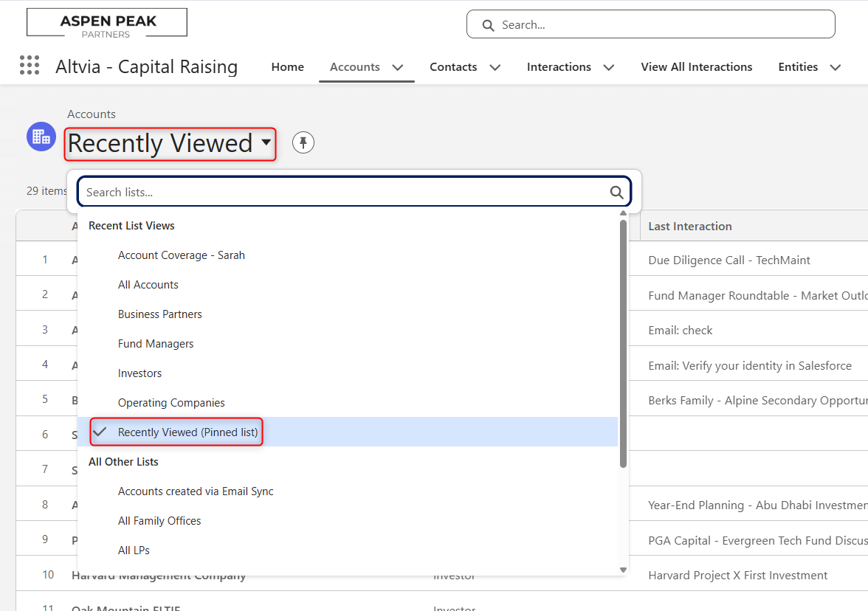
Task: Focus the Search lists input field
Action: click(x=343, y=193)
